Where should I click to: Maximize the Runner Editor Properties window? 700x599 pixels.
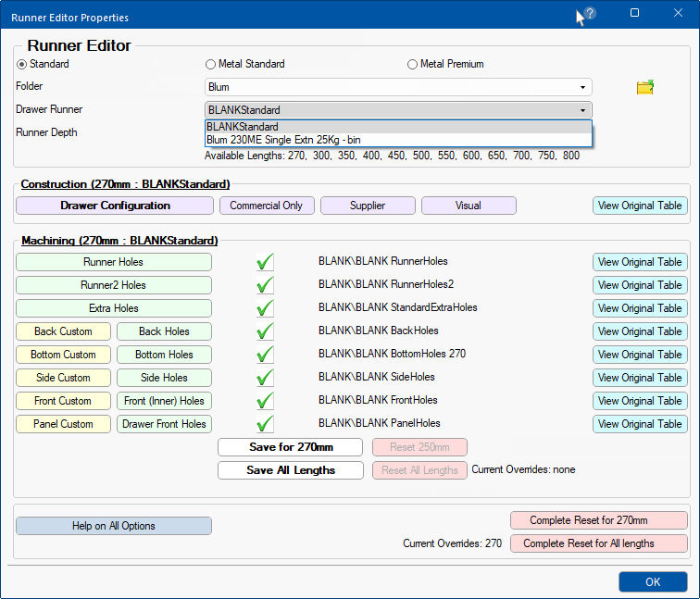tap(634, 13)
